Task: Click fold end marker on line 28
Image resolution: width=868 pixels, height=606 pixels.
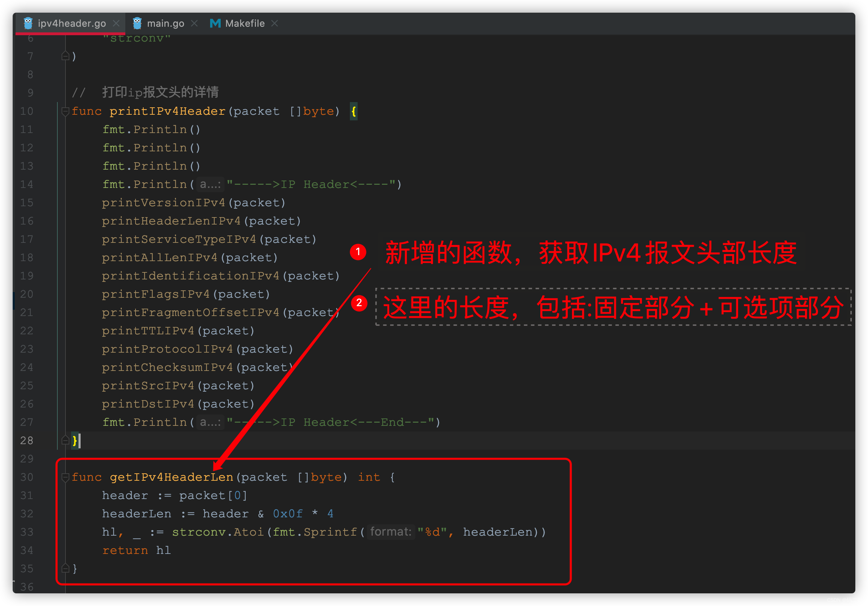Action: tap(65, 440)
